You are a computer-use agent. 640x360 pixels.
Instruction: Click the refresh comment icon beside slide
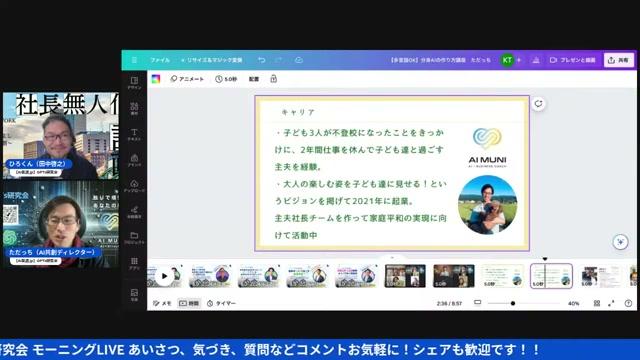pyautogui.click(x=538, y=104)
